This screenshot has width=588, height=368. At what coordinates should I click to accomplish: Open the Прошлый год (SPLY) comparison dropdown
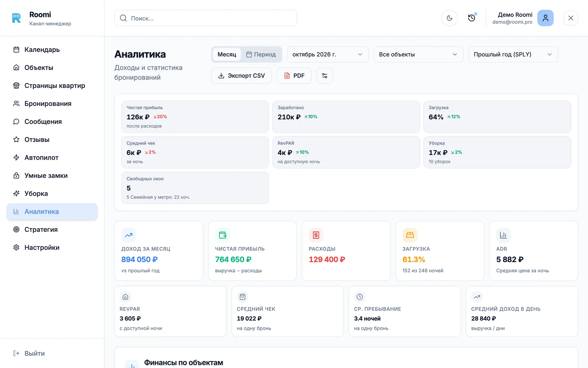click(x=513, y=54)
